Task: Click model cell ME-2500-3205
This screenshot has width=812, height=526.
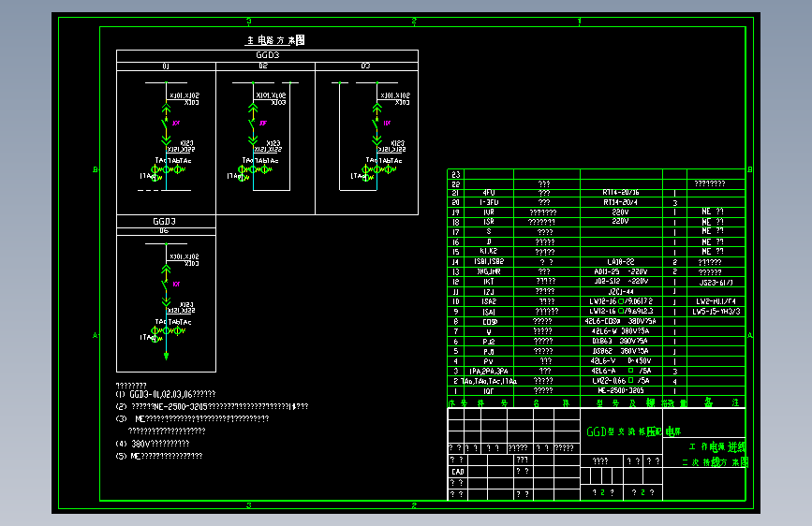Action: pos(620,390)
